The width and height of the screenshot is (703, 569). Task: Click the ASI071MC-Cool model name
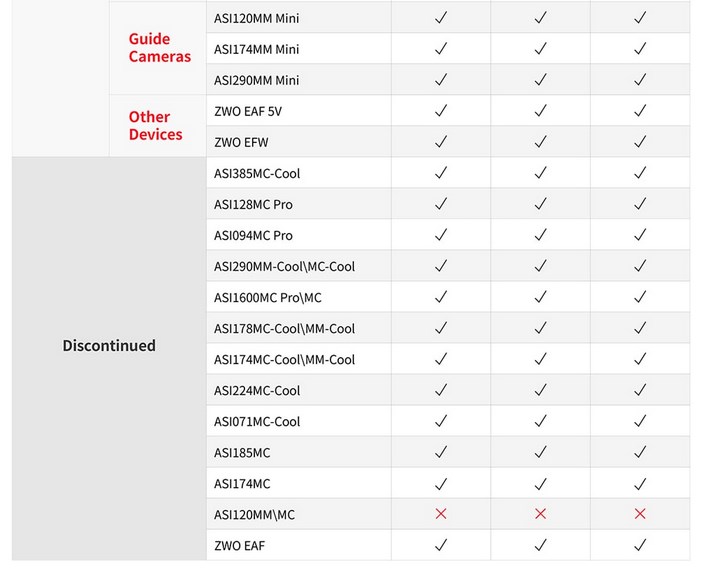pos(257,421)
